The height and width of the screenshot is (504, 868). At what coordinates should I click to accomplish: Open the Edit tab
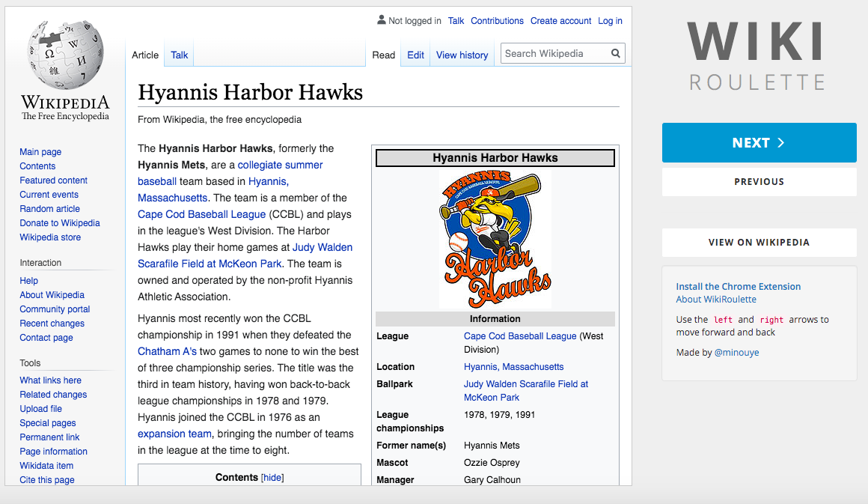point(415,55)
